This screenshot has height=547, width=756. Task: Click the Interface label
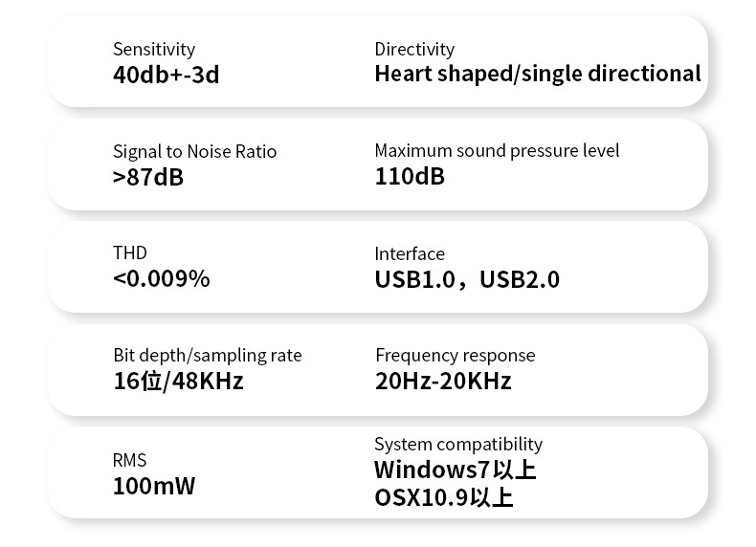(x=410, y=253)
